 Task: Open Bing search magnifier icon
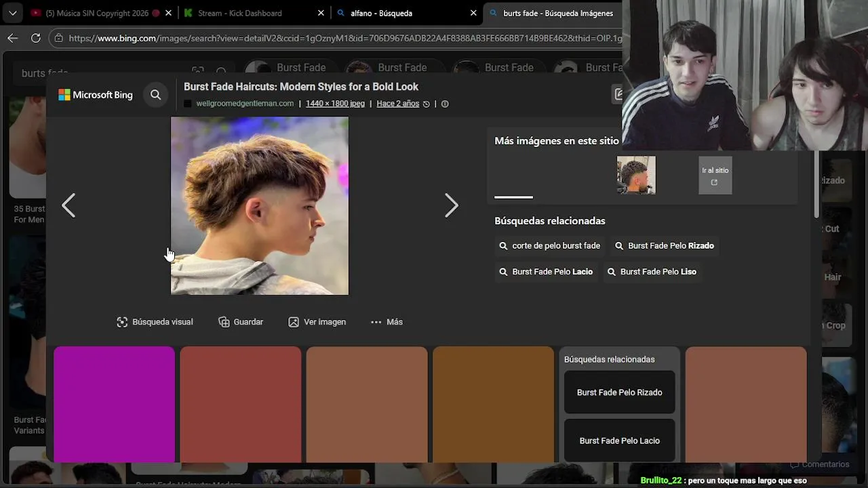156,95
